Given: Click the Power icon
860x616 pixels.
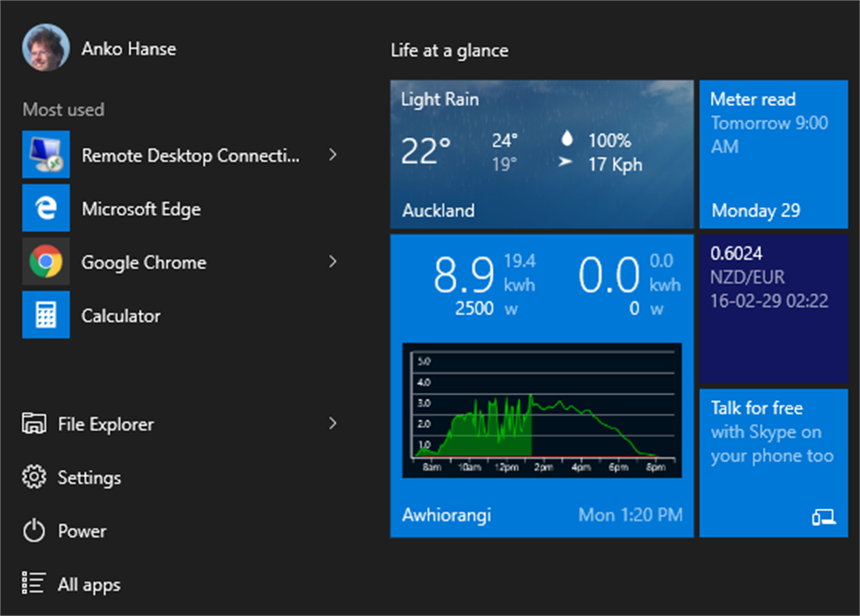Looking at the screenshot, I should click(81, 531).
